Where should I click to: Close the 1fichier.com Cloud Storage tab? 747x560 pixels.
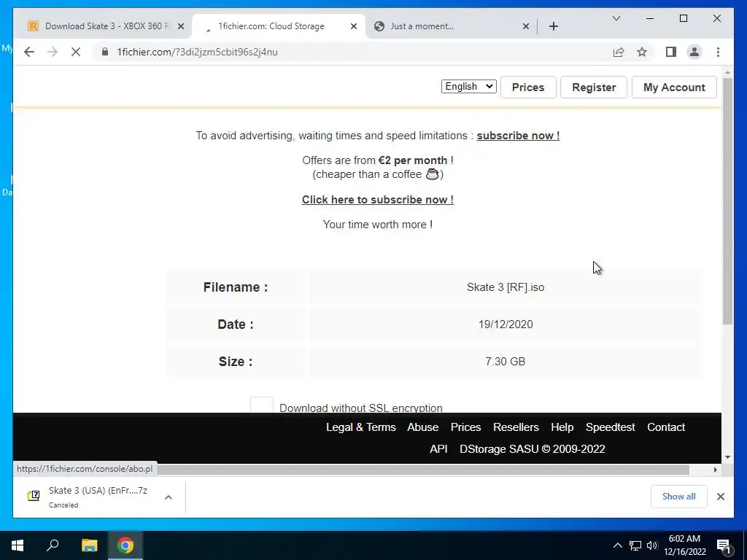[354, 26]
